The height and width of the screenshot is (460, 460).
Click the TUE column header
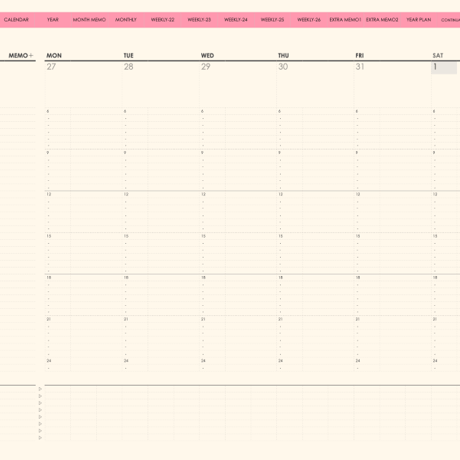pos(128,56)
